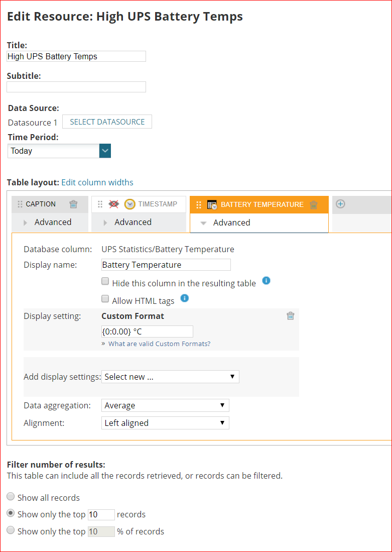Image resolution: width=392 pixels, height=552 pixels.
Task: Enable the Allow HTML tags checkbox
Action: [x=105, y=299]
